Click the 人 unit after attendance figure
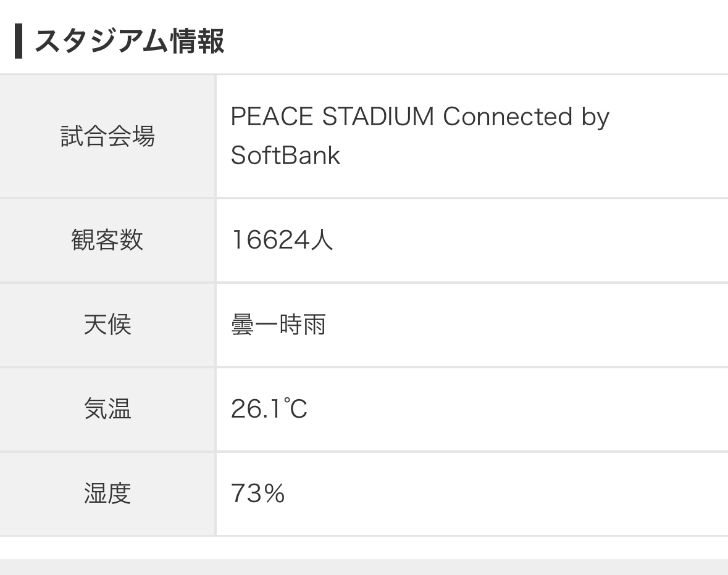The width and height of the screenshot is (728, 575). (321, 239)
